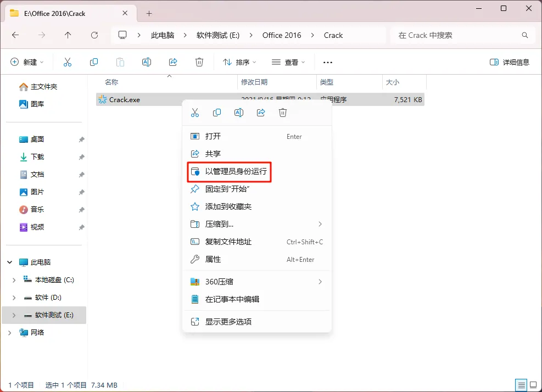Click 软件测试 (E:) in the address bar
Viewport: 542px width, 392px height.
[218, 35]
